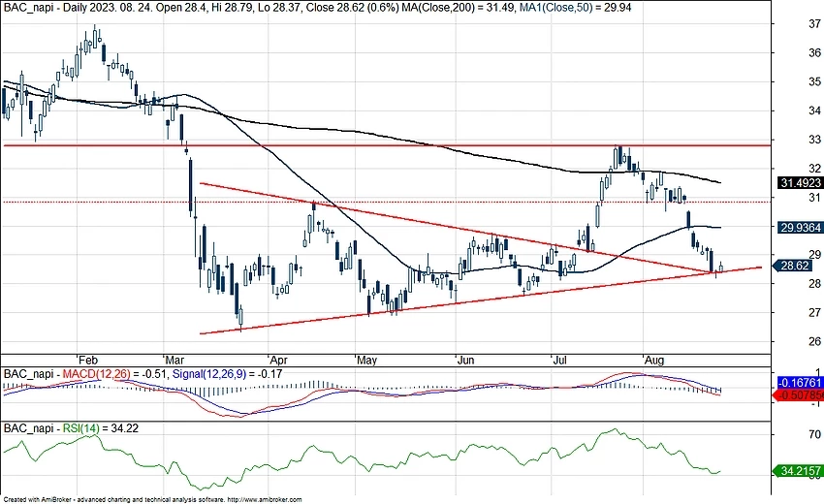Click the 34.2157 RSI value marker
This screenshot has height=504, width=824.
pos(800,471)
